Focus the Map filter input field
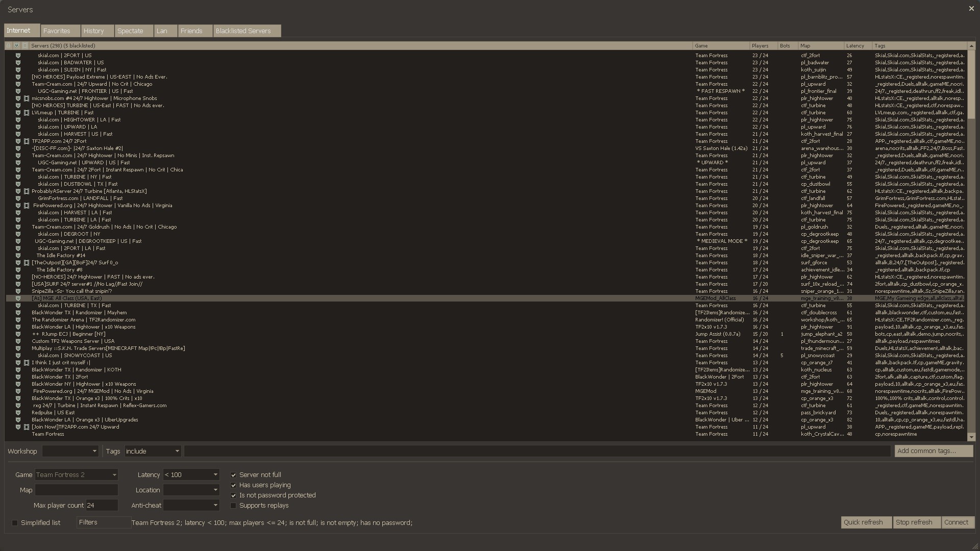Viewport: 980px width, 551px height. coord(77,490)
